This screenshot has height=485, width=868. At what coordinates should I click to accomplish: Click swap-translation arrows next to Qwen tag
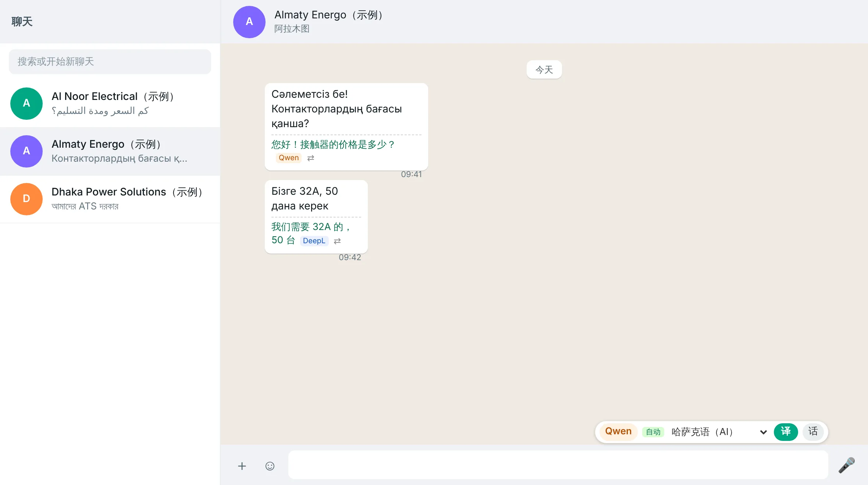pyautogui.click(x=311, y=158)
